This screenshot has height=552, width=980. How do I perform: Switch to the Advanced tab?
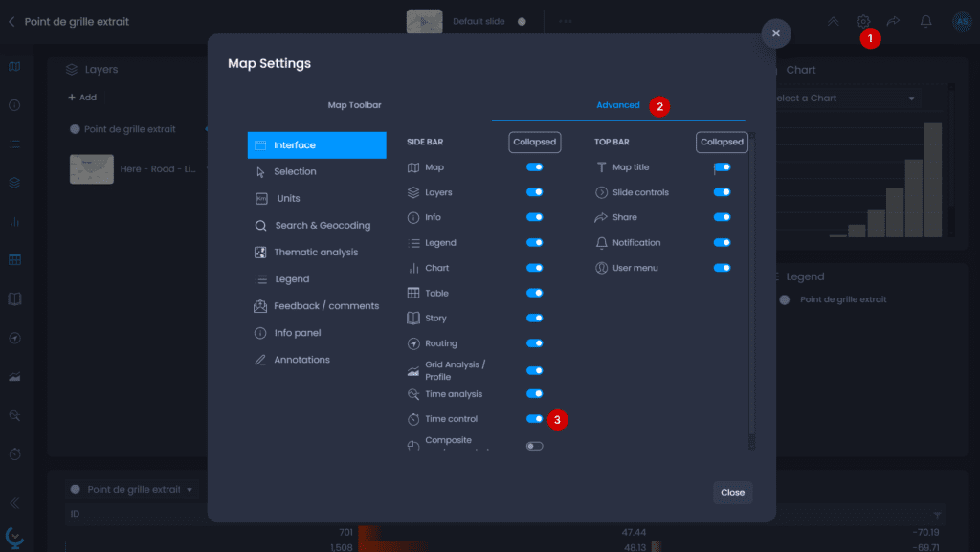tap(618, 105)
